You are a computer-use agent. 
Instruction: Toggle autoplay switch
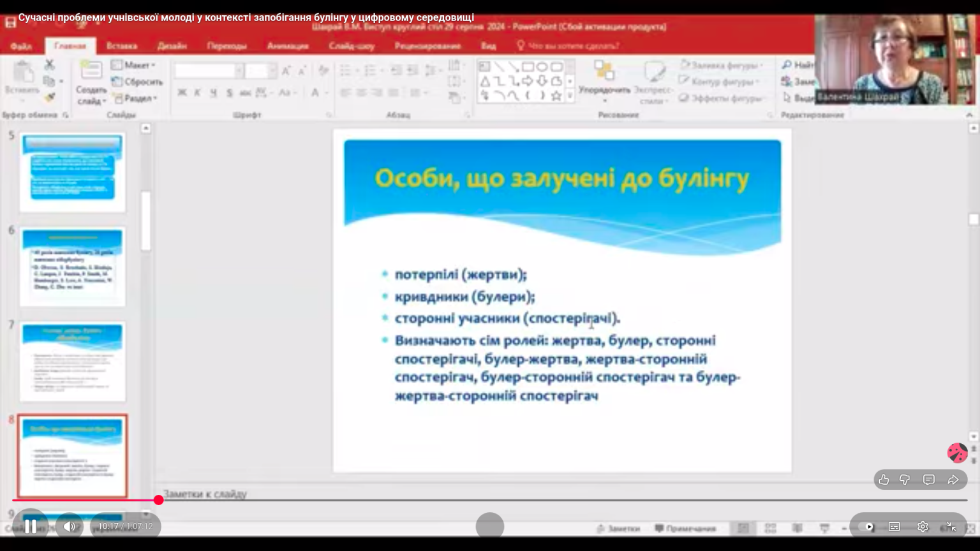point(866,527)
